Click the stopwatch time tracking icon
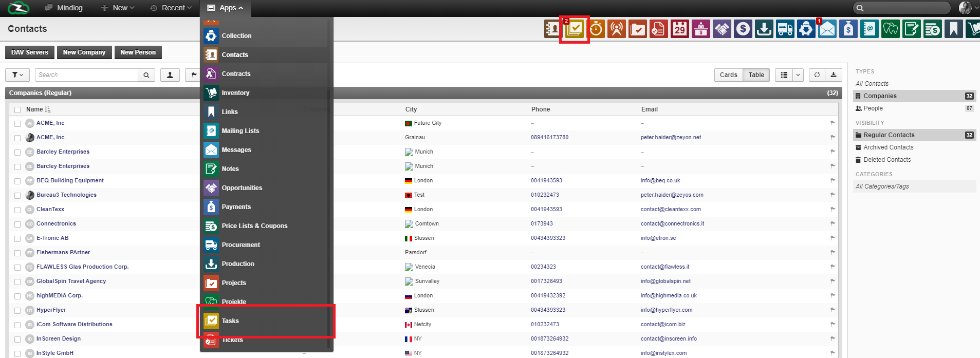Viewport: 980px width, 358px height. point(596,29)
